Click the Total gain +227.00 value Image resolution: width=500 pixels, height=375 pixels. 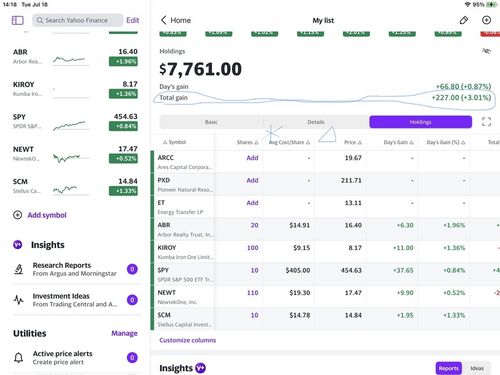[461, 98]
